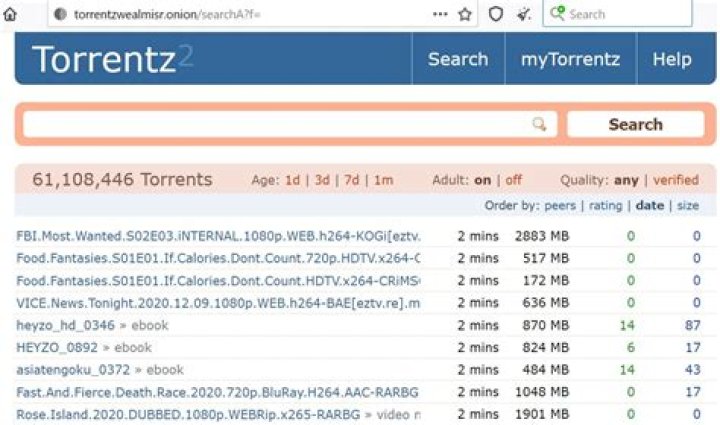Image resolution: width=720 pixels, height=425 pixels.
Task: Click the shield icon in the toolbar
Action: (x=495, y=14)
